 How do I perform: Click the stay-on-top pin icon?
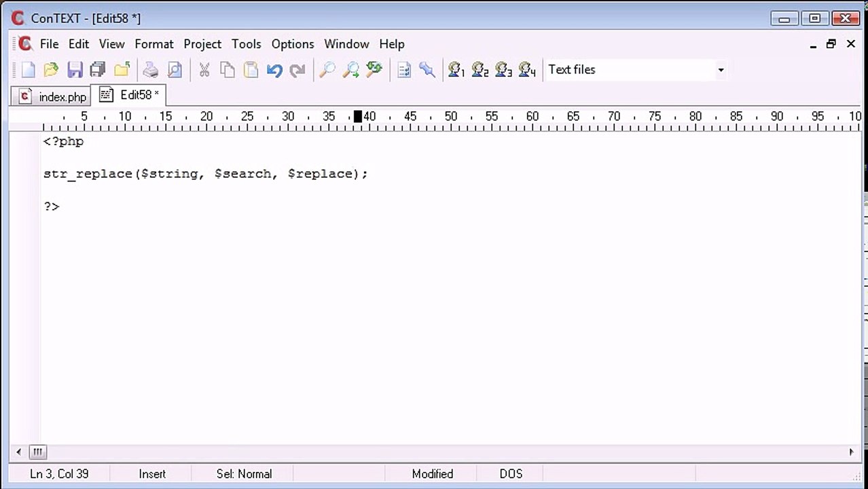427,69
